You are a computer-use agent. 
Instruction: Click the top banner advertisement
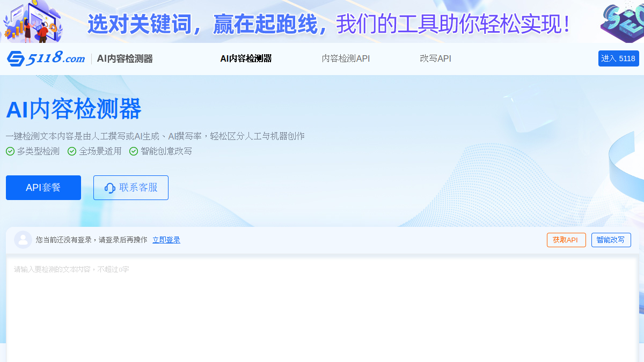click(322, 21)
